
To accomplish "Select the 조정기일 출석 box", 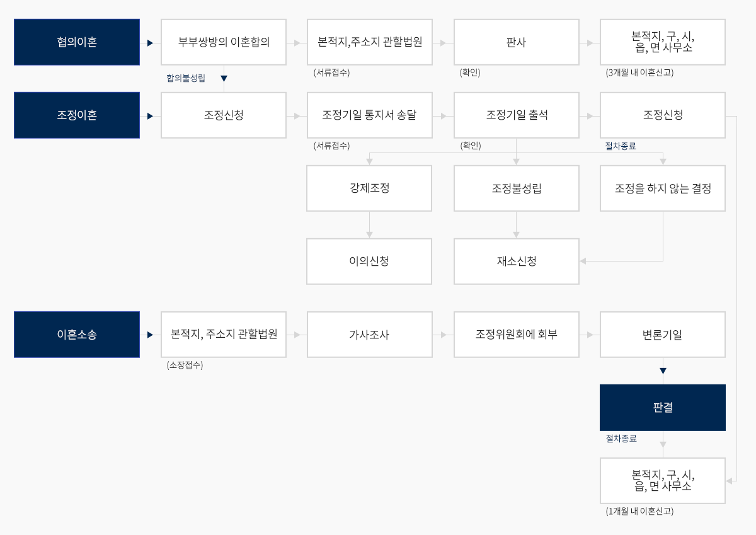I will [517, 115].
